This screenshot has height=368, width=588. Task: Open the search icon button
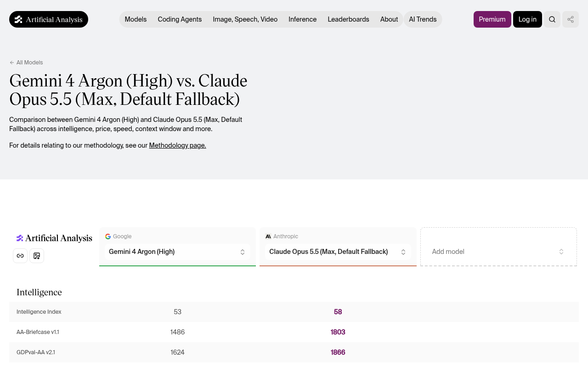click(552, 19)
